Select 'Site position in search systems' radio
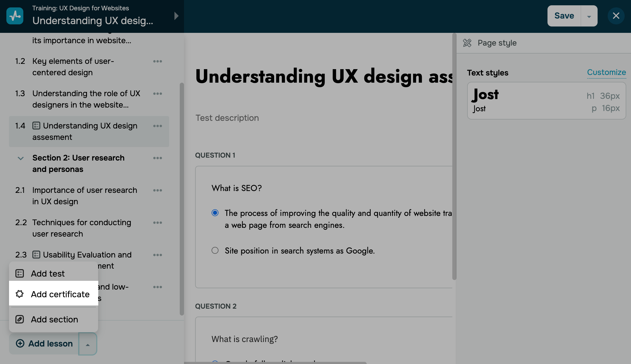 click(215, 250)
